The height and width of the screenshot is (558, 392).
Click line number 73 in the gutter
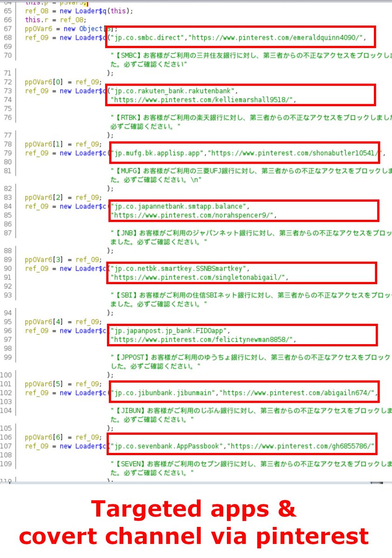[7, 91]
